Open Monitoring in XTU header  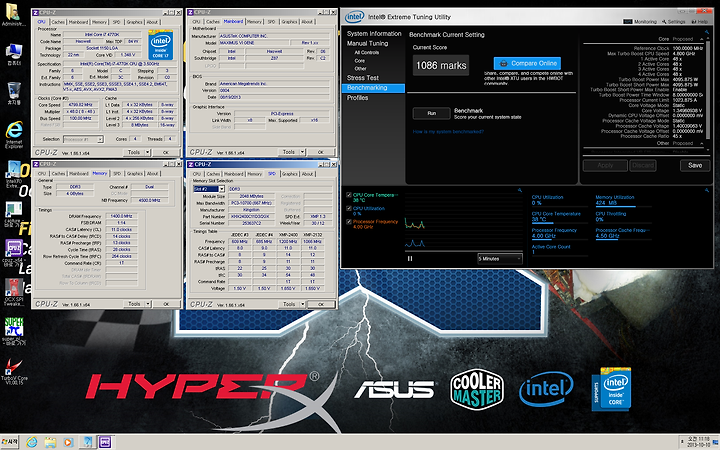click(x=640, y=21)
